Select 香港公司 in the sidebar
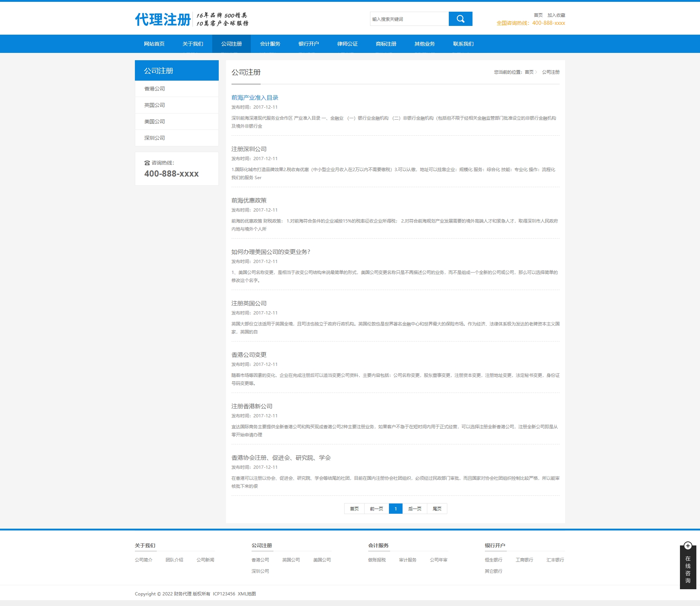 pyautogui.click(x=177, y=89)
